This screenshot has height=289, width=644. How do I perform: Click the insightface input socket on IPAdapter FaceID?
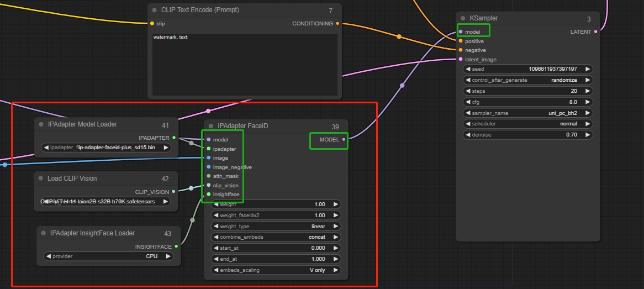pyautogui.click(x=208, y=195)
